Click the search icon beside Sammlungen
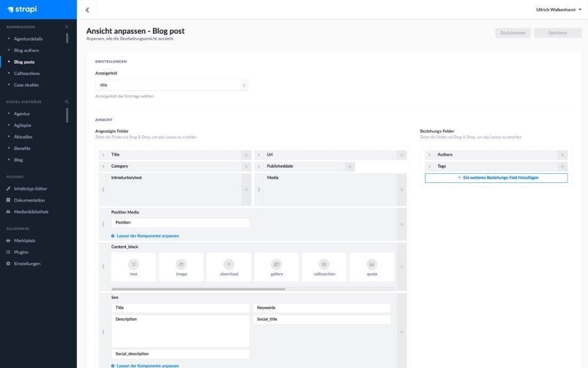The image size is (588, 368). pos(66,26)
